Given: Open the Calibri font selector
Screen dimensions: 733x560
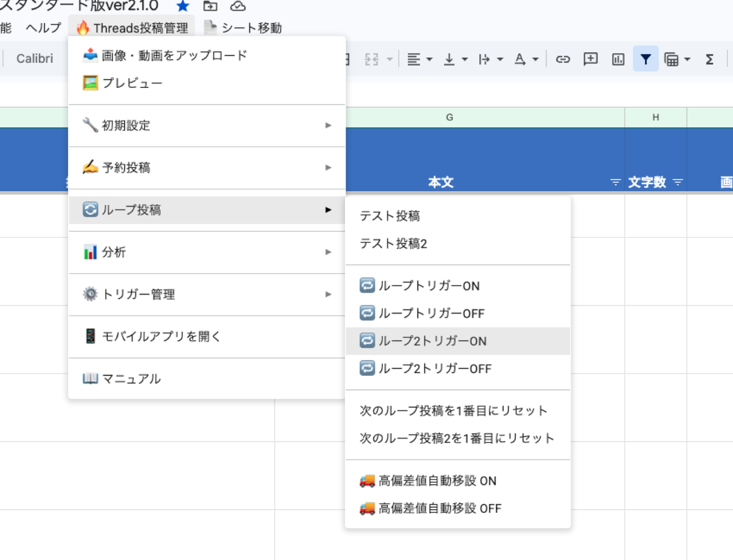Looking at the screenshot, I should [x=35, y=59].
